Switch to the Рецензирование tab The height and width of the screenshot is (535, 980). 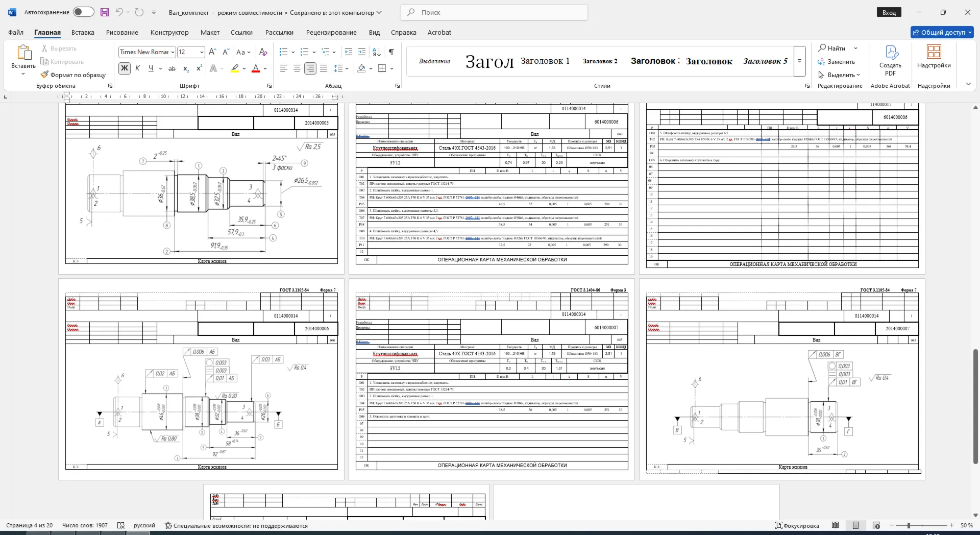331,32
